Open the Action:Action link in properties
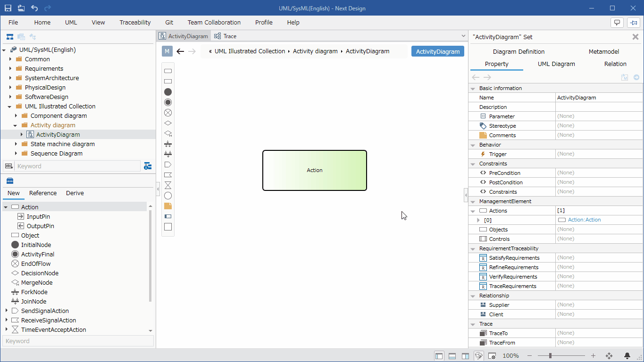The image size is (644, 362). coord(584,220)
